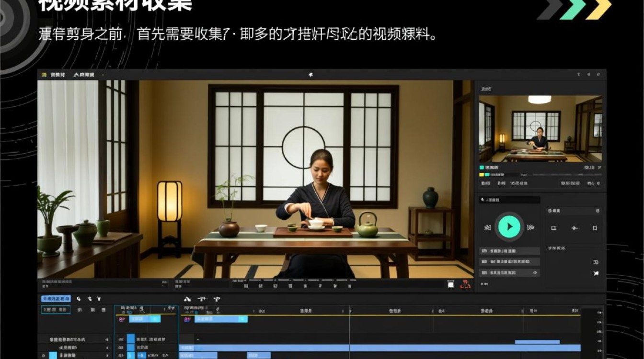644x359 pixels.
Task: Click the yellow-green app logo in the title bar
Action: (x=44, y=75)
